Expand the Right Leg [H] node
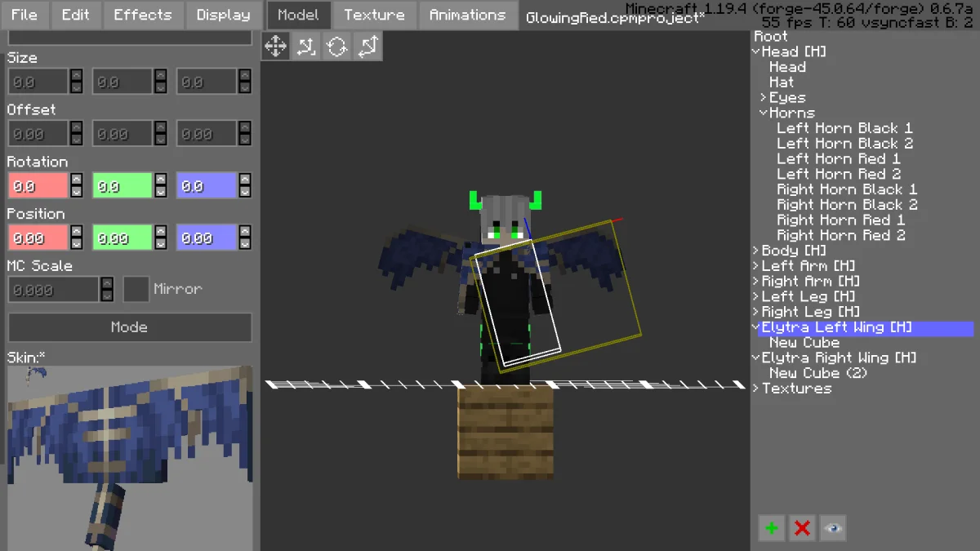Viewport: 980px width, 551px height. pos(756,312)
